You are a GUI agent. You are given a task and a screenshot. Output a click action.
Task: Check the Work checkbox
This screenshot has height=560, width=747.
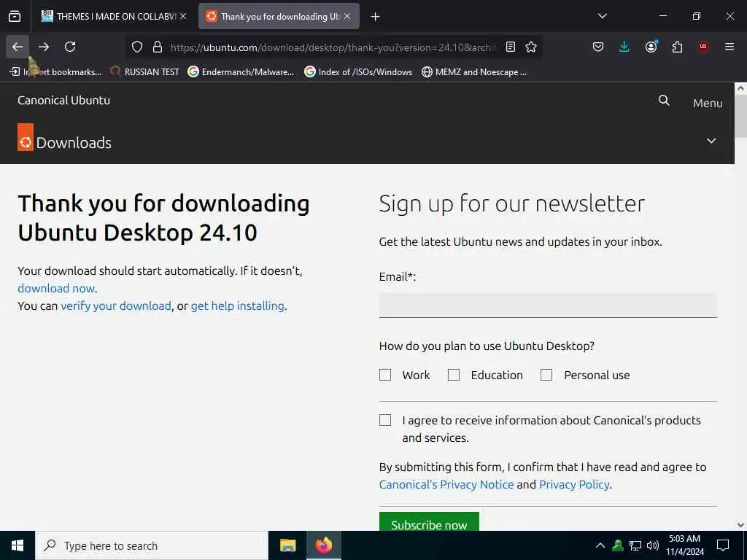coord(385,376)
